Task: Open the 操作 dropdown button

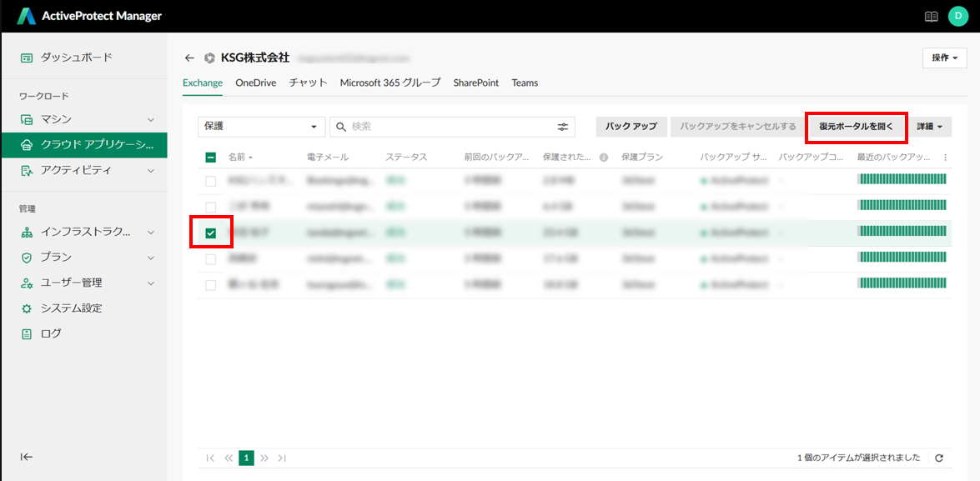Action: (x=944, y=58)
